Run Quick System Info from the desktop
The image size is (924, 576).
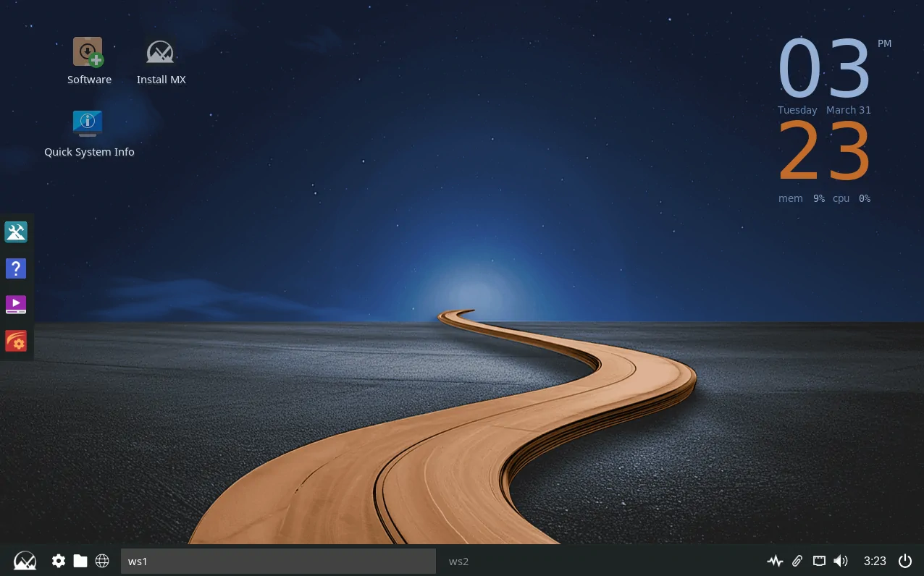pyautogui.click(x=88, y=123)
